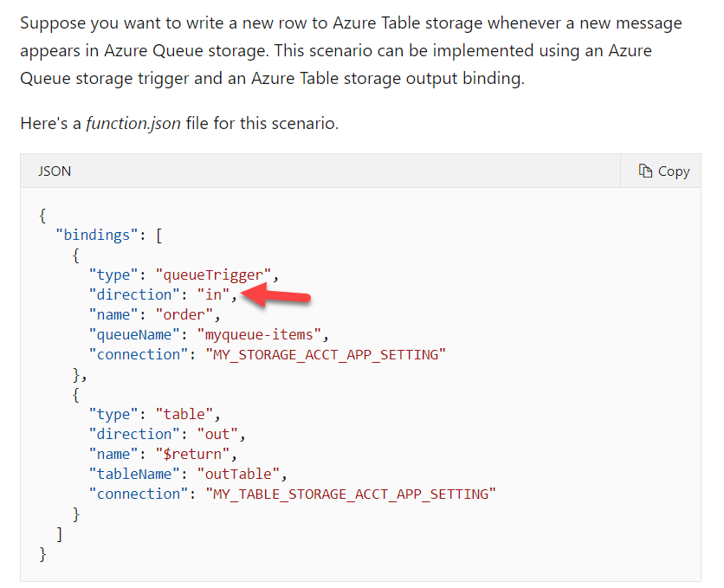Click the paragraph starting "Suppose you want"
The width and height of the screenshot is (724, 588).
point(351,51)
